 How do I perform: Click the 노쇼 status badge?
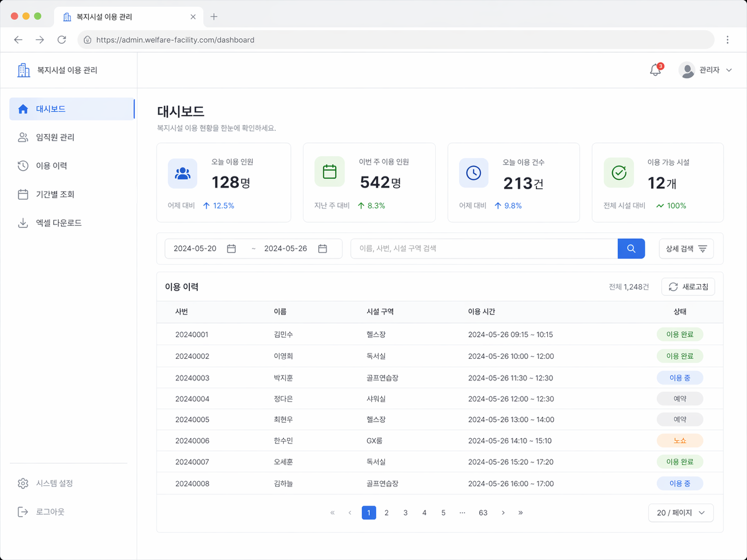(x=680, y=440)
